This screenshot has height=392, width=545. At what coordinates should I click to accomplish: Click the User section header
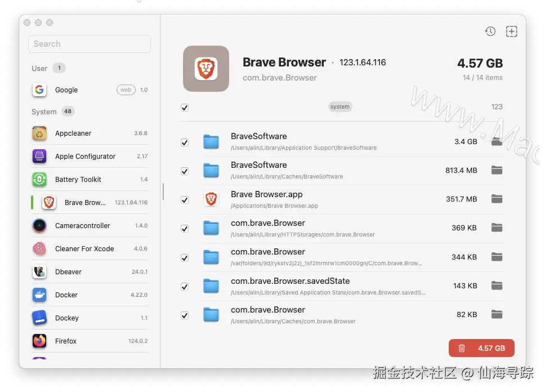[x=39, y=69]
